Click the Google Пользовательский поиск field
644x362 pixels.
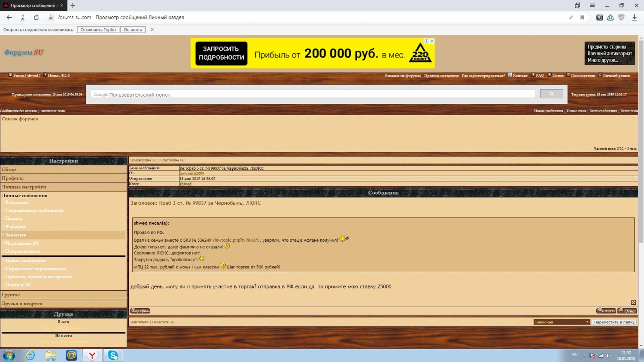313,94
